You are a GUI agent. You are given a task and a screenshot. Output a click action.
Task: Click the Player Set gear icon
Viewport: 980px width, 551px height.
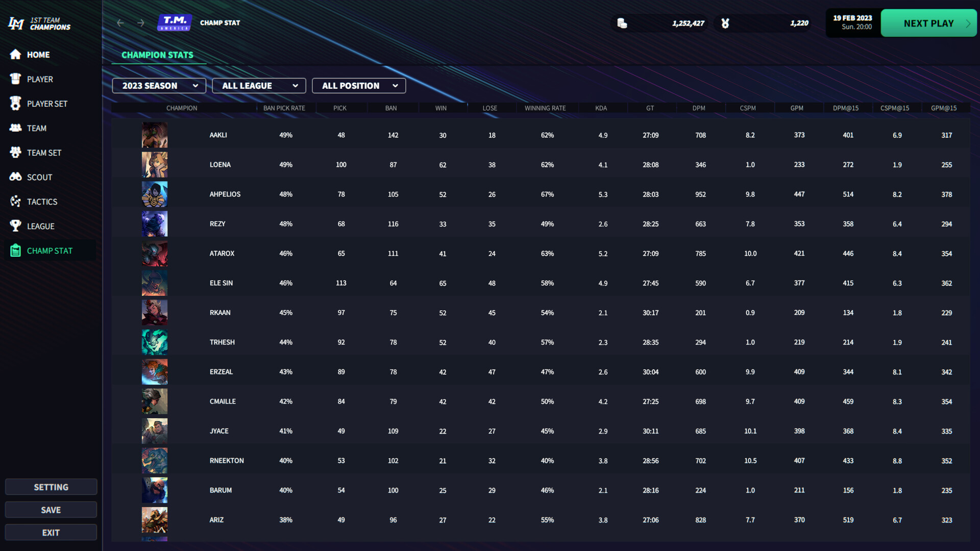coord(15,104)
